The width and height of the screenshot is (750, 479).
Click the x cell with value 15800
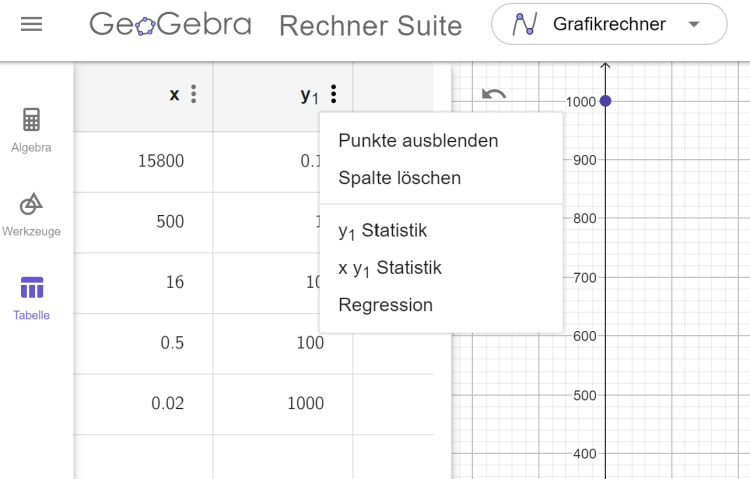pos(143,162)
